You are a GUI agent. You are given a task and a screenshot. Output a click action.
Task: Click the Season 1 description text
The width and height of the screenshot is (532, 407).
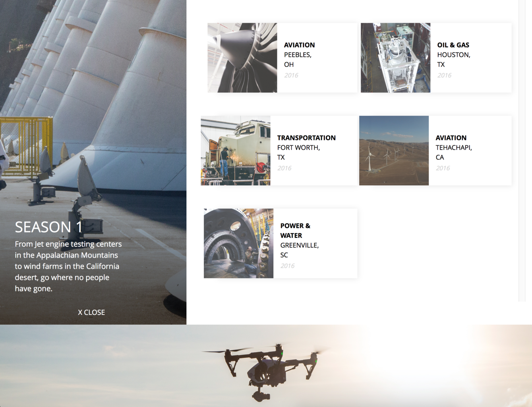(x=68, y=266)
